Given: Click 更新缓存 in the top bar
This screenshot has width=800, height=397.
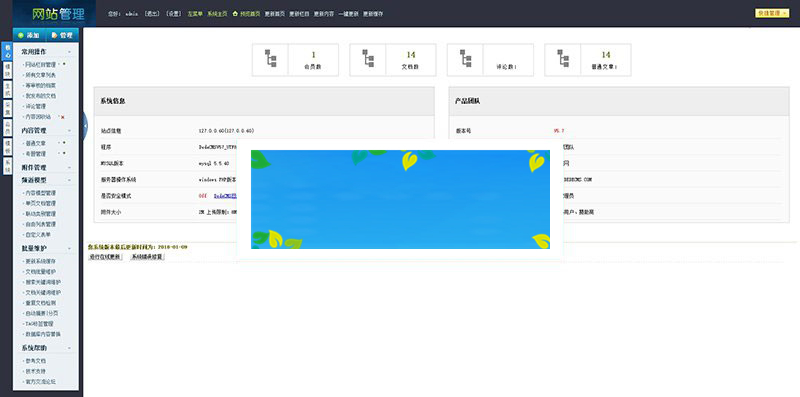Looking at the screenshot, I should [373, 14].
